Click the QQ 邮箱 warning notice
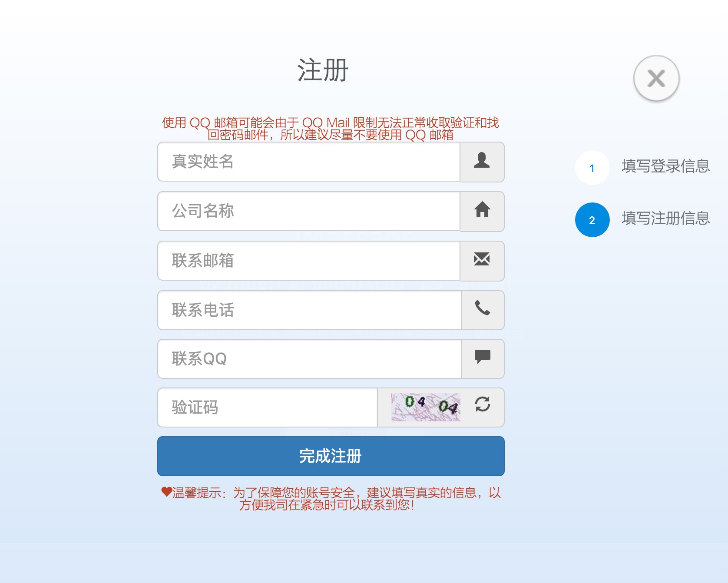728x583 pixels. click(x=331, y=129)
